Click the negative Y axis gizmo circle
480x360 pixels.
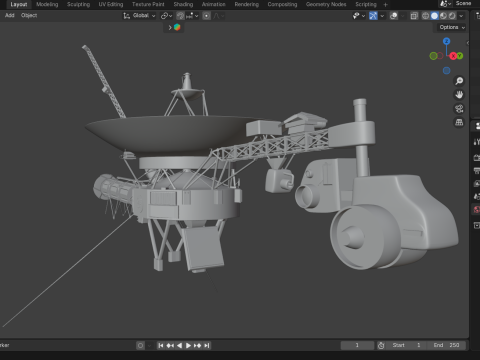433,56
